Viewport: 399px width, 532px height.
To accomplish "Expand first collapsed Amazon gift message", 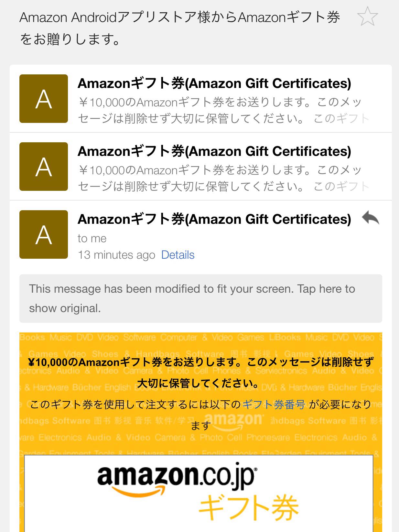I will pyautogui.click(x=200, y=99).
